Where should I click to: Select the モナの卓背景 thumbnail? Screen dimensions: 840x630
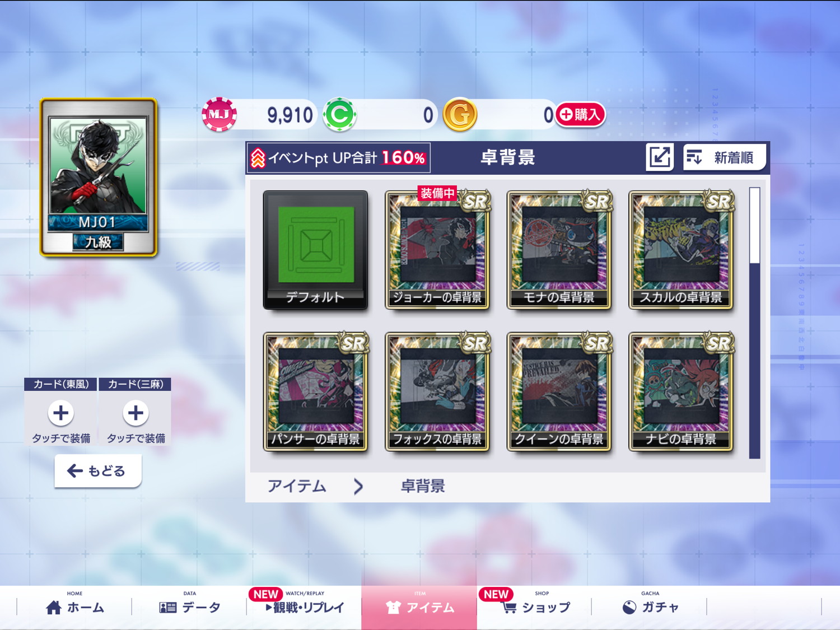[x=559, y=250]
